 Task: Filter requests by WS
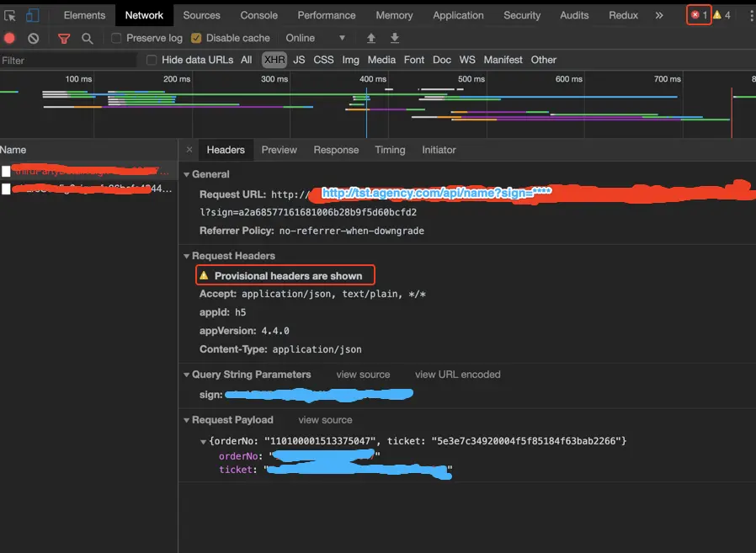coord(467,60)
